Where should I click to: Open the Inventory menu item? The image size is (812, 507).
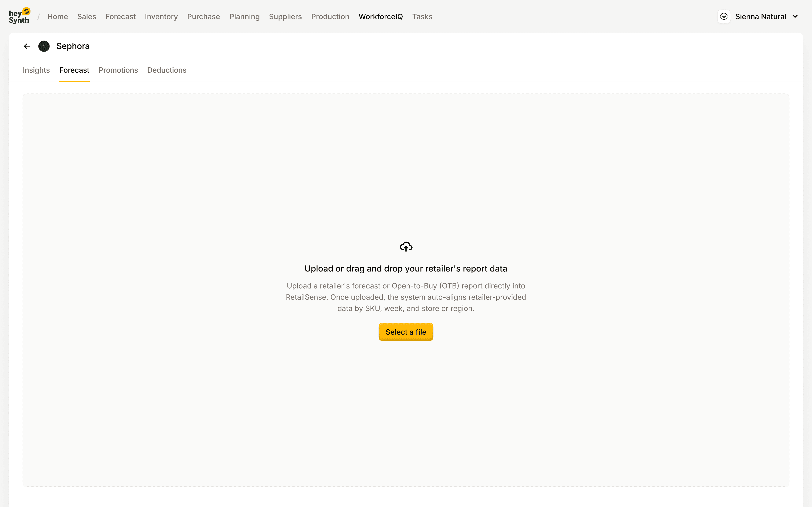click(x=161, y=16)
